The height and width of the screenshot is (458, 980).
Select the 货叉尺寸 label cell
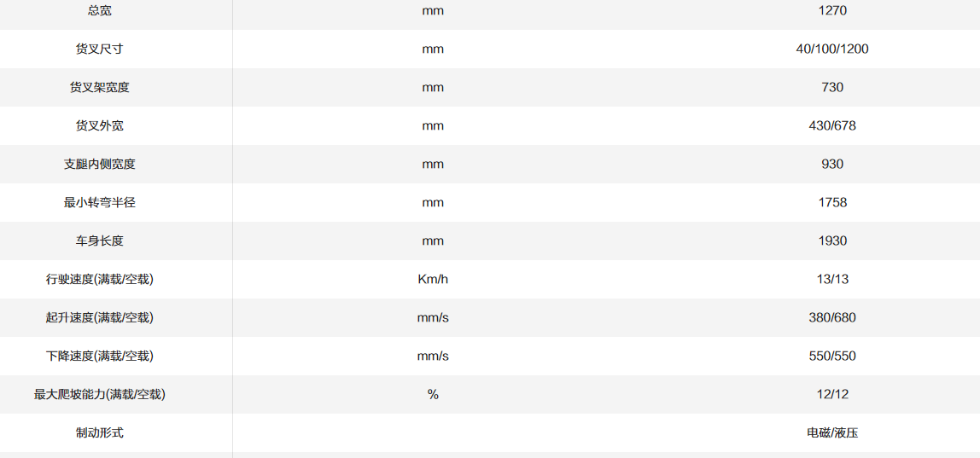coord(99,49)
